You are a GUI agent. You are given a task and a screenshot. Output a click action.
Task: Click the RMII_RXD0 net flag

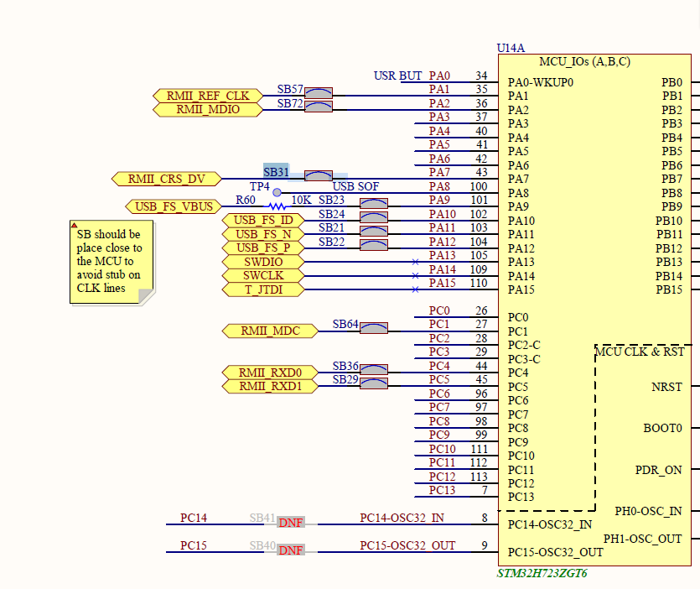pos(269,372)
